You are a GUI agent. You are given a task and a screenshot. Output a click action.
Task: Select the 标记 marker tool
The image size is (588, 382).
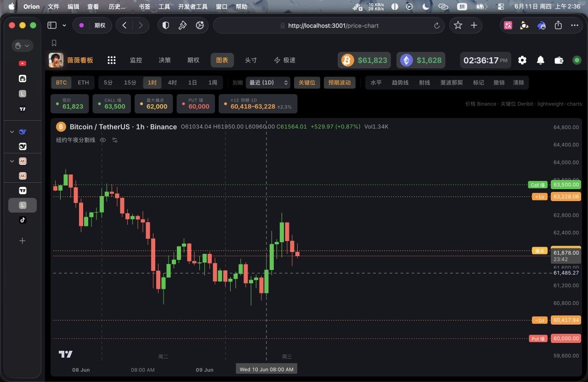tap(479, 83)
